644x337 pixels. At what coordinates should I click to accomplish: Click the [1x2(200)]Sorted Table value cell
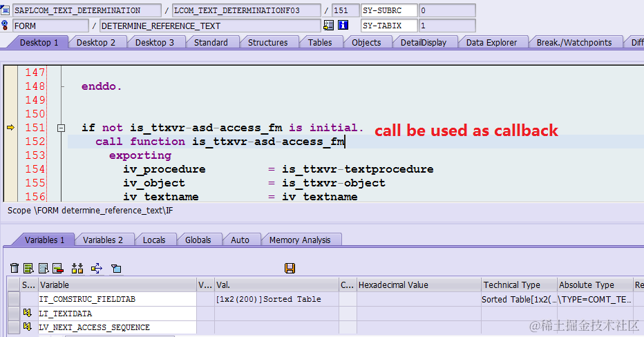[x=276, y=299]
